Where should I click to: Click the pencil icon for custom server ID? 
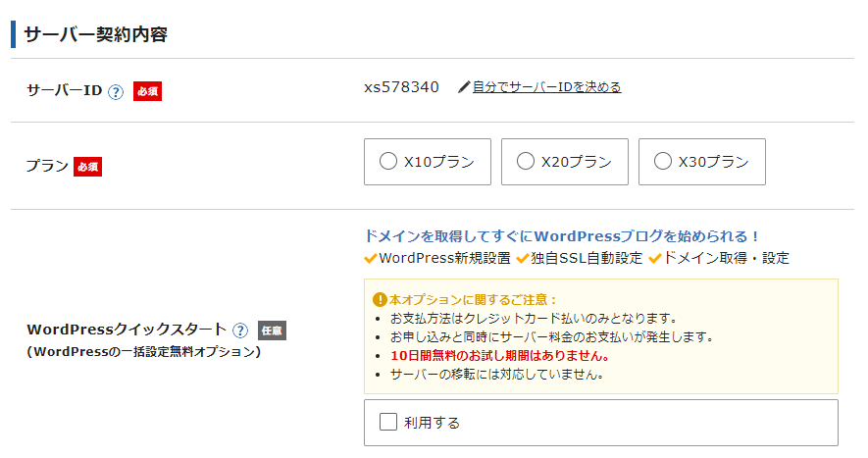coord(464,87)
